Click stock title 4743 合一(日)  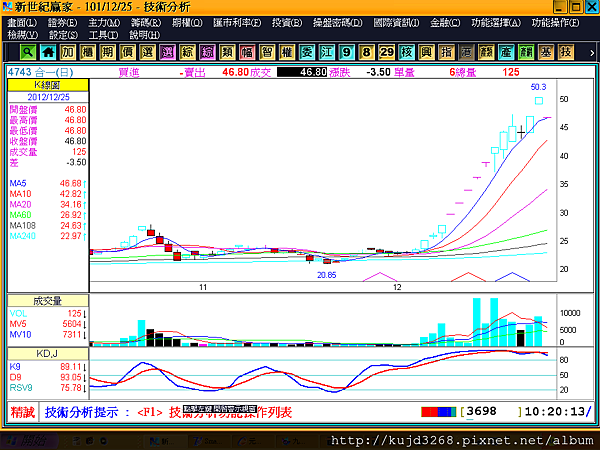tap(41, 72)
